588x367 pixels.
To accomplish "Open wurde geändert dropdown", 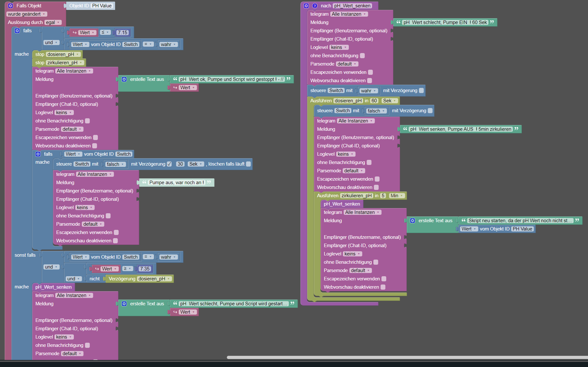I will tap(27, 14).
